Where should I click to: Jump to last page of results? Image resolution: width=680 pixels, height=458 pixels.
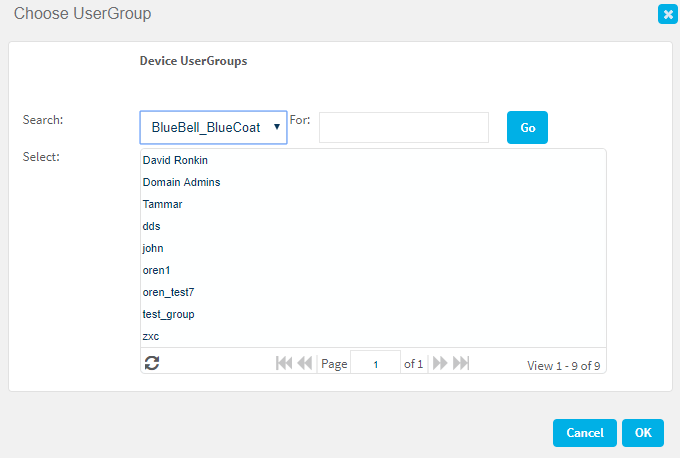460,363
